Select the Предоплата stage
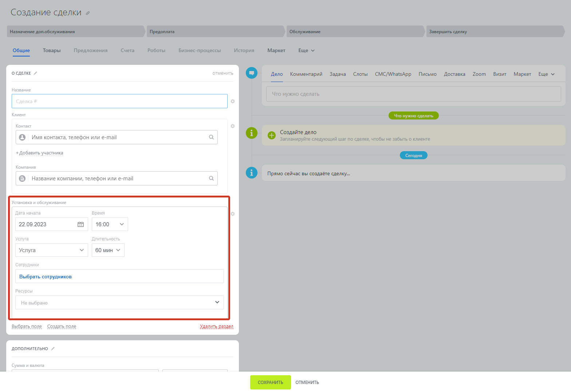 (x=216, y=31)
